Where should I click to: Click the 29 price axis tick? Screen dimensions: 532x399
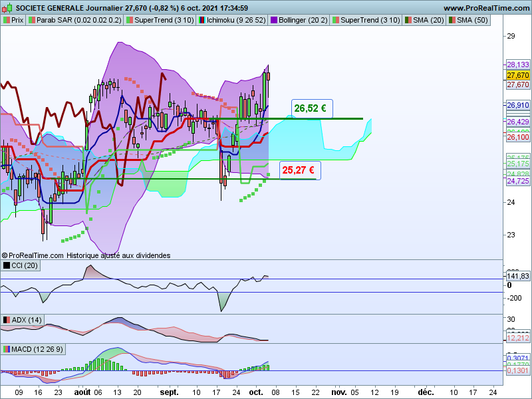[511, 36]
